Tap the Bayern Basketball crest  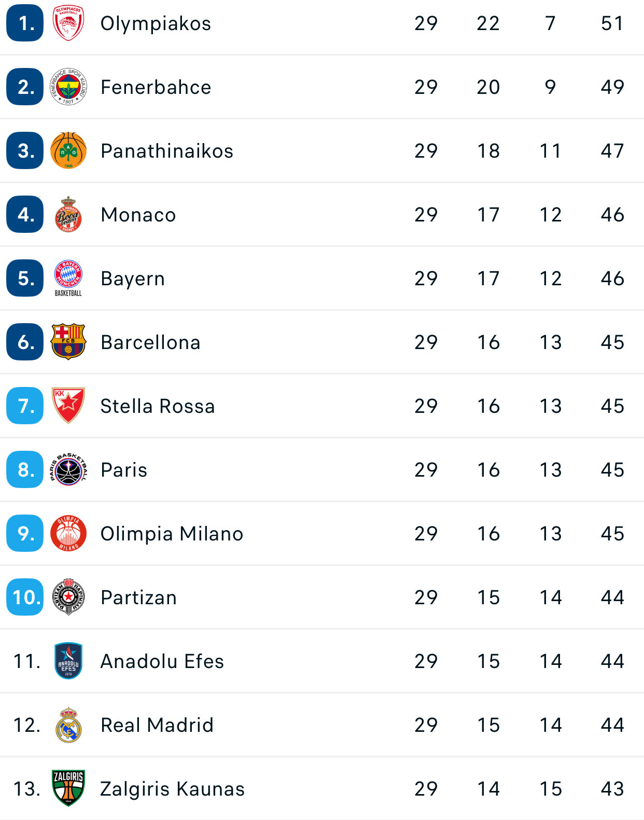point(68,278)
